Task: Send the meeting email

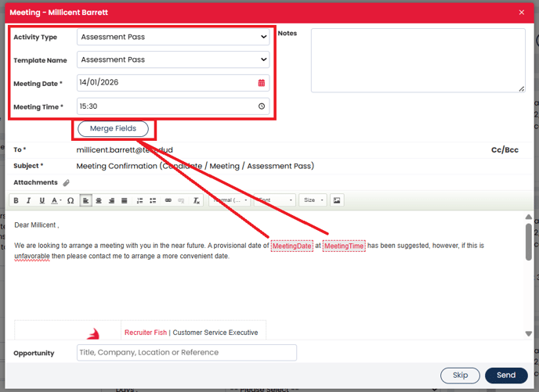Action: tap(506, 376)
